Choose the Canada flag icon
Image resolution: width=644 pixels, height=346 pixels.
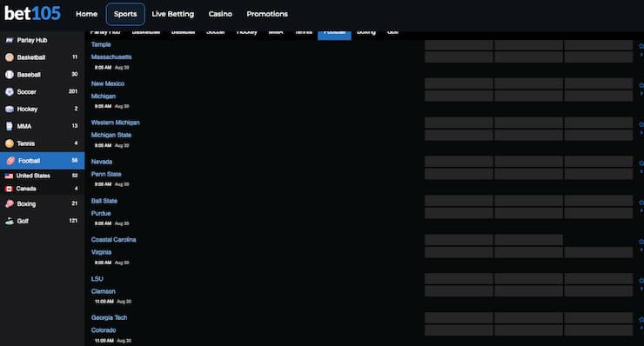(9, 189)
